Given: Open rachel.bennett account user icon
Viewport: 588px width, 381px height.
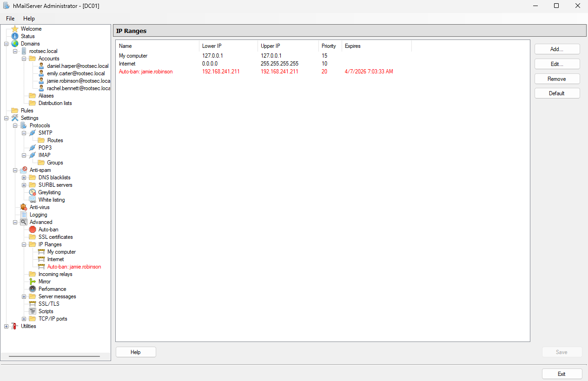Looking at the screenshot, I should point(41,88).
